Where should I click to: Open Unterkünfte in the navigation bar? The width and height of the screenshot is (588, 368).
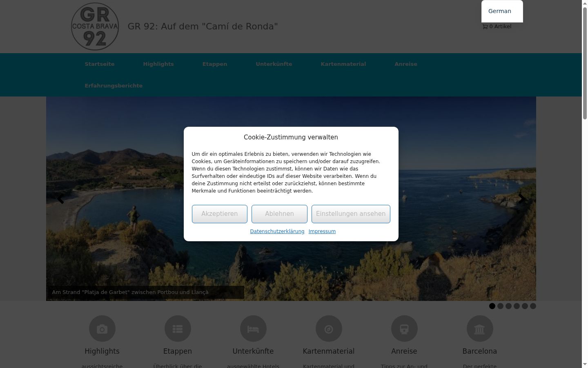coord(274,64)
